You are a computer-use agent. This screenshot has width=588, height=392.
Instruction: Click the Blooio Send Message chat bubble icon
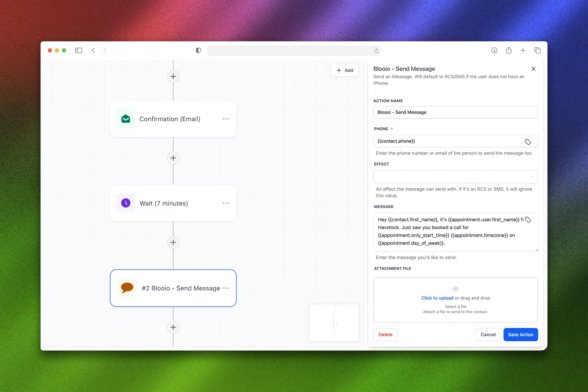click(127, 288)
